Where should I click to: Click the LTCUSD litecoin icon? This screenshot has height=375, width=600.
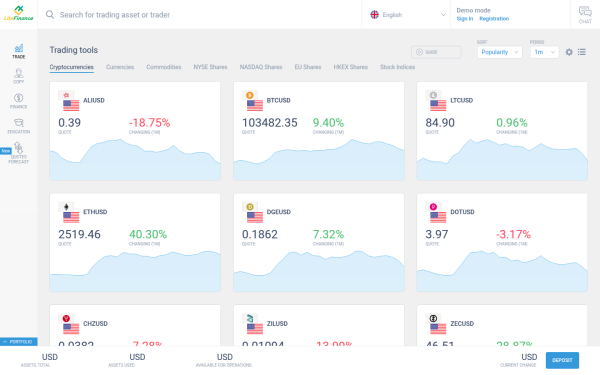pyautogui.click(x=433, y=95)
